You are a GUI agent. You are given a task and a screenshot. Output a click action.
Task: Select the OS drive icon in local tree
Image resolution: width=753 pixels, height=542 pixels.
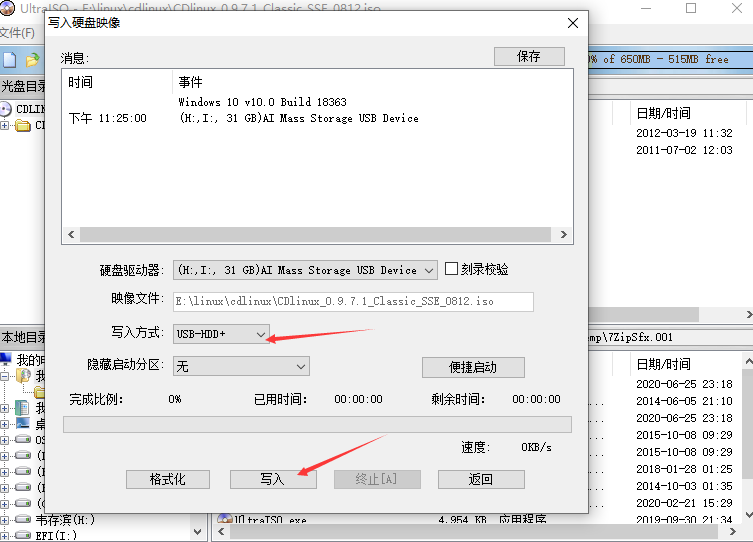click(23, 439)
